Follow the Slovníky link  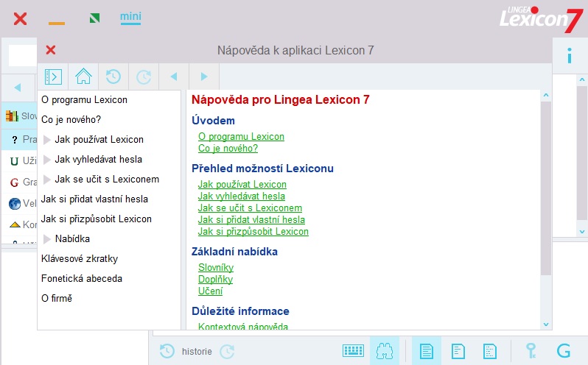pos(216,268)
